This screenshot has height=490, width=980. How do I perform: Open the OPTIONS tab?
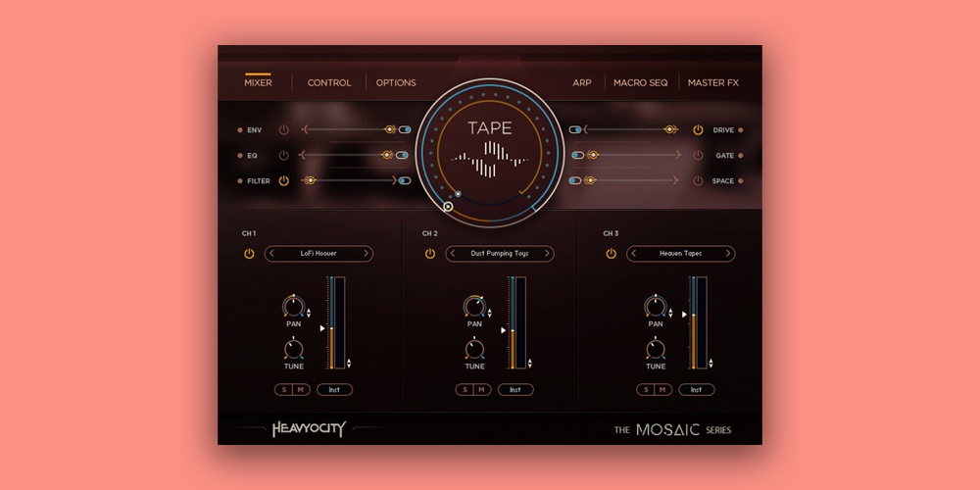coord(396,82)
